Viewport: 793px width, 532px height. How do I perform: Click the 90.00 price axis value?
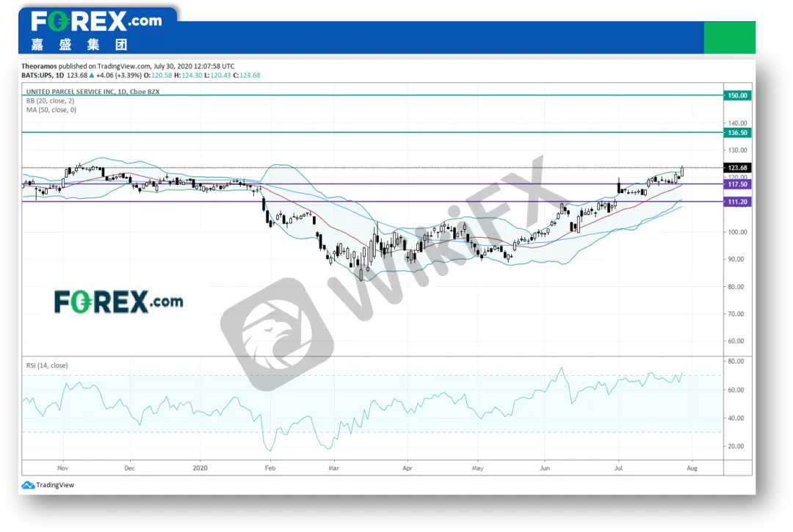[737, 260]
